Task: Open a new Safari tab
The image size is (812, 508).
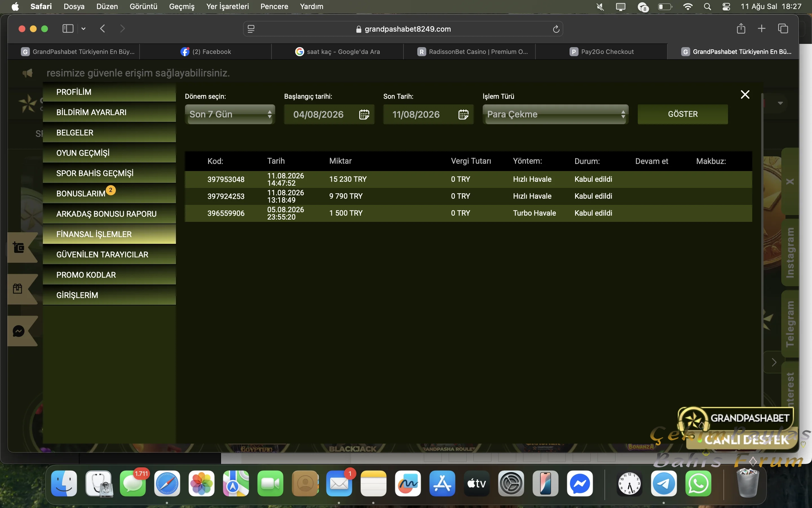Action: point(762,29)
